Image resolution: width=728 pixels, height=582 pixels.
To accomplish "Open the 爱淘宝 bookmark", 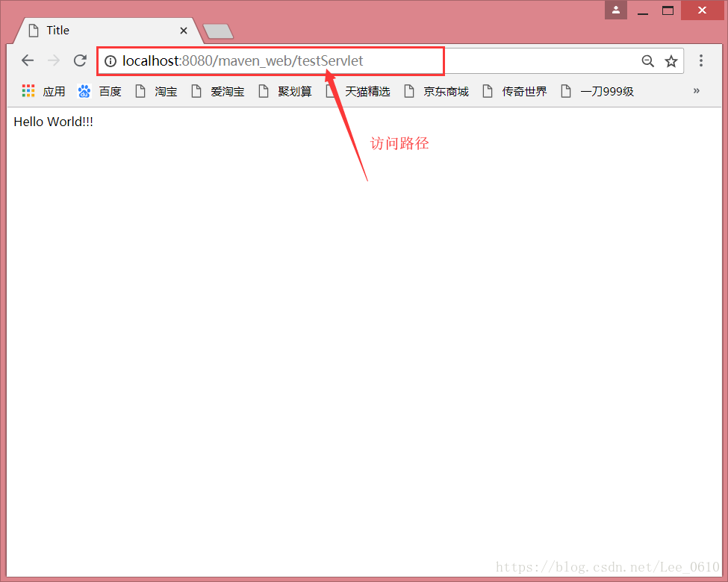I will tap(218, 91).
